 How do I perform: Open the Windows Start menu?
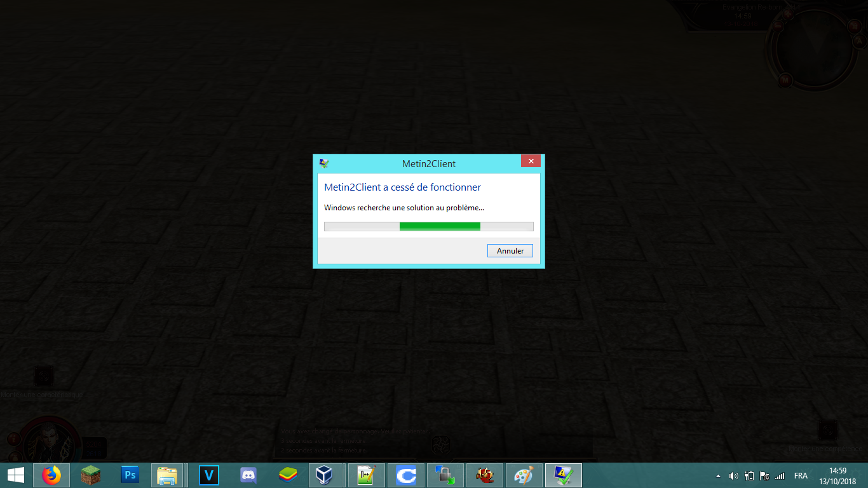pos(16,475)
